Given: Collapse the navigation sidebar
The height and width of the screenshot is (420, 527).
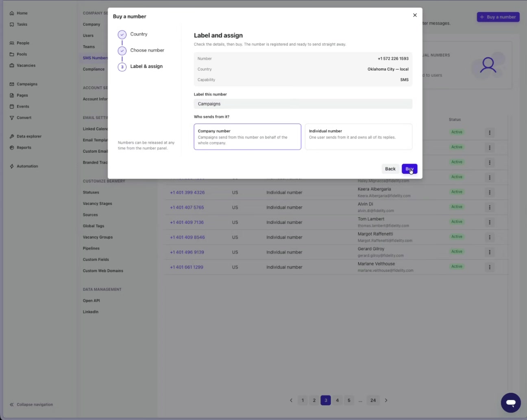Looking at the screenshot, I should click(31, 405).
